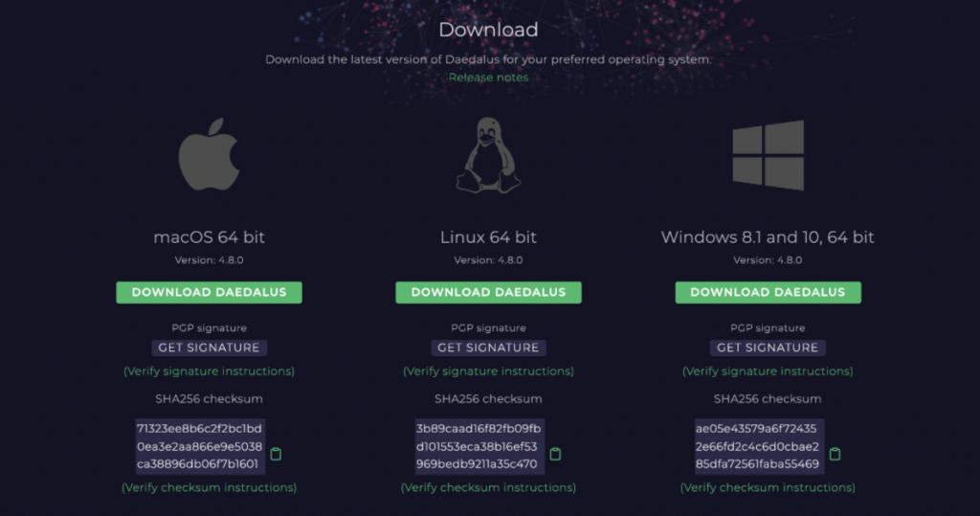Screen dimensions: 980x516
Task: Click the Linux penguin logo icon
Action: 488,155
